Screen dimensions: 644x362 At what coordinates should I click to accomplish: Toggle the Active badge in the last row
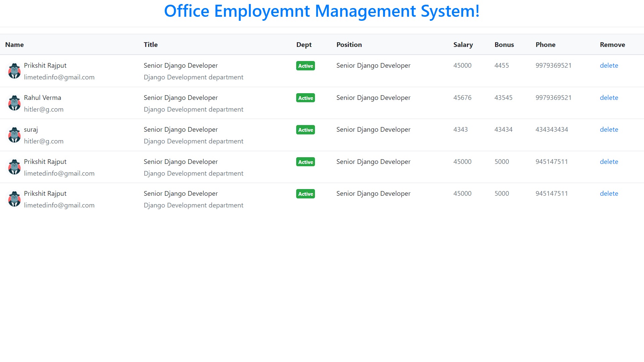click(305, 194)
